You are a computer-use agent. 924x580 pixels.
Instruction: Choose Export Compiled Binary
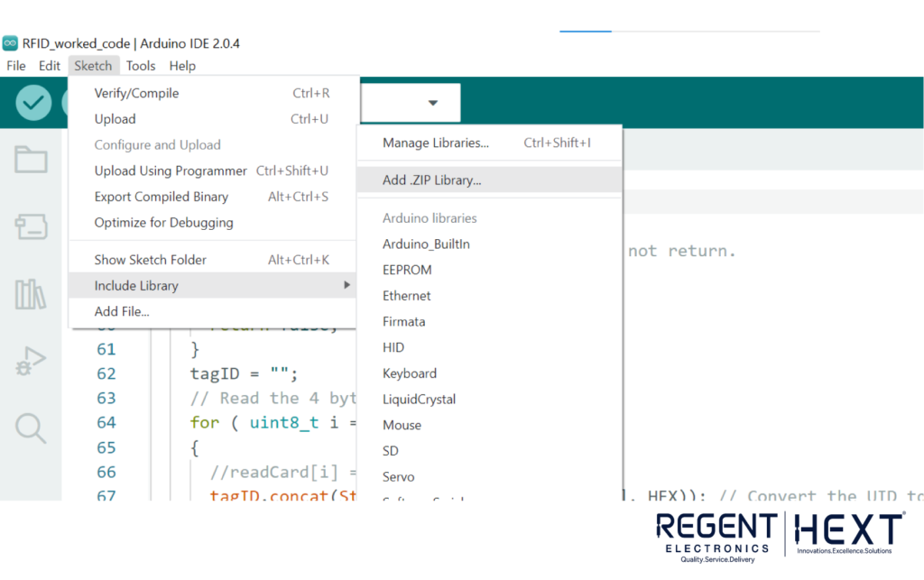coord(212,197)
